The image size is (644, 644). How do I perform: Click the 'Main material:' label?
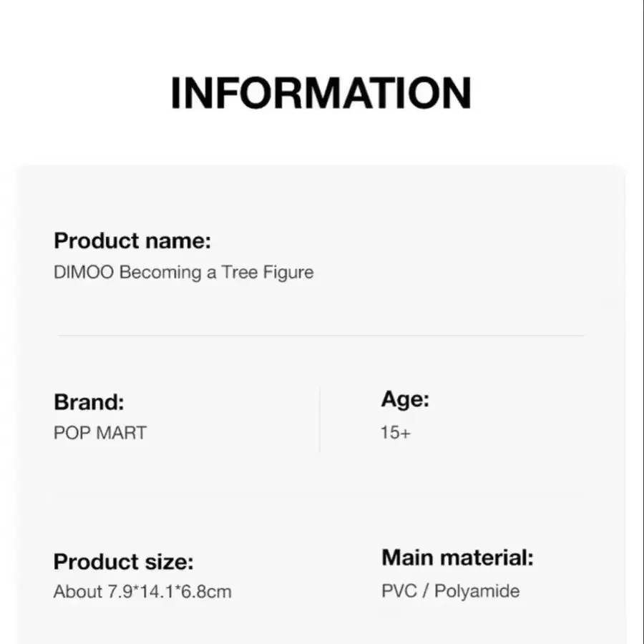pyautogui.click(x=457, y=558)
